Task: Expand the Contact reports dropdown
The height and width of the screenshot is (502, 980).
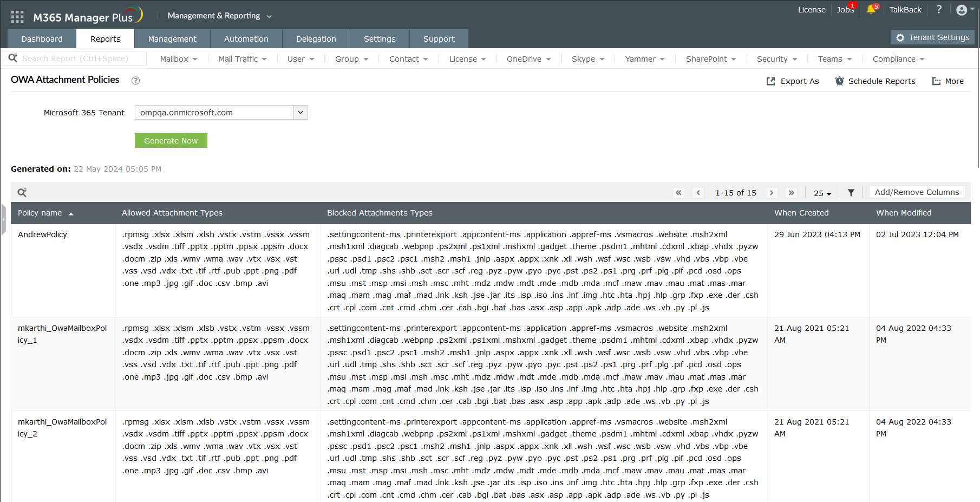Action: point(408,59)
